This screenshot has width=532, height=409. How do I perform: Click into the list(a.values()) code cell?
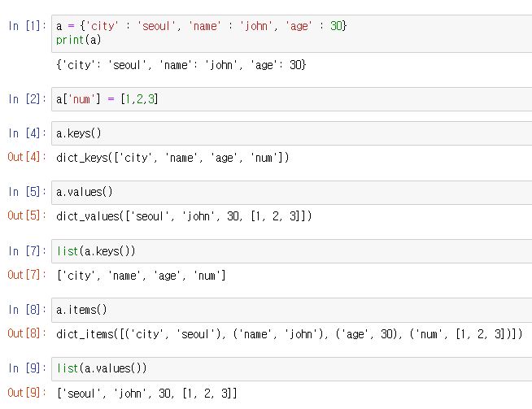coord(291,368)
